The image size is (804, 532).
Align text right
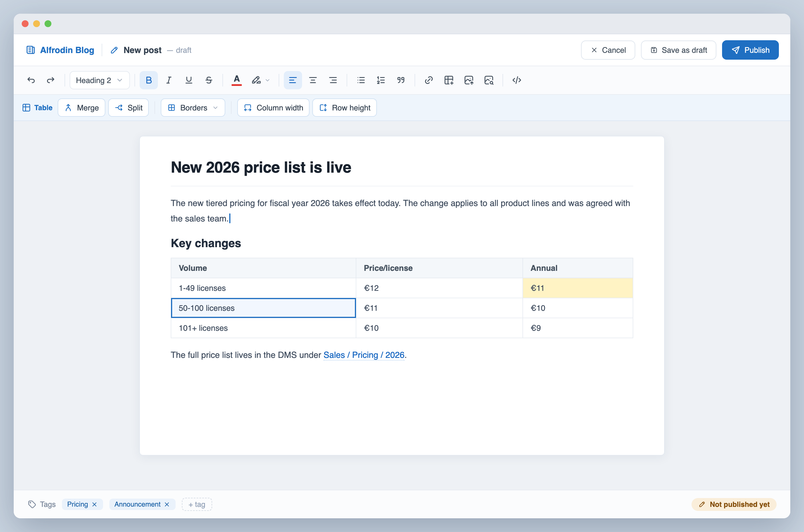point(333,80)
